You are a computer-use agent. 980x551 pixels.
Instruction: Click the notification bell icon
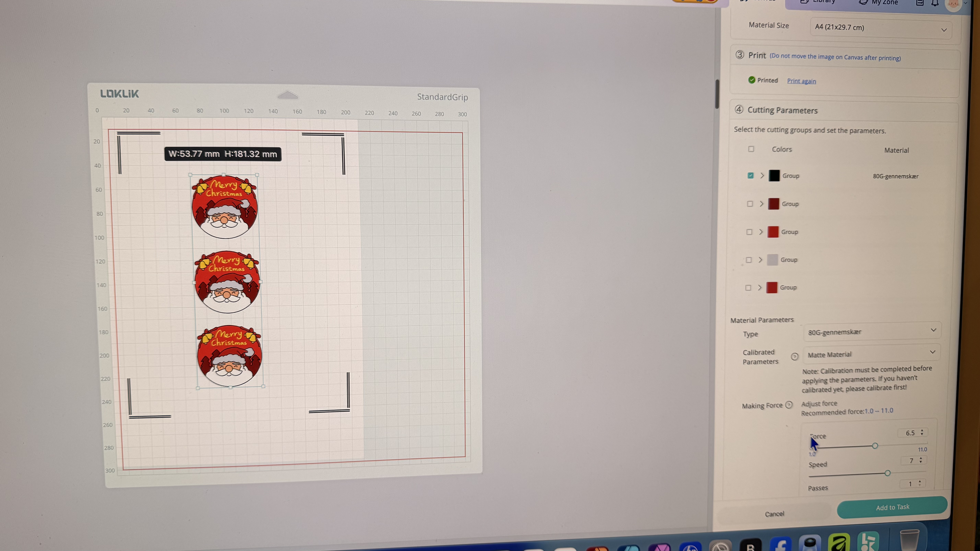935,3
